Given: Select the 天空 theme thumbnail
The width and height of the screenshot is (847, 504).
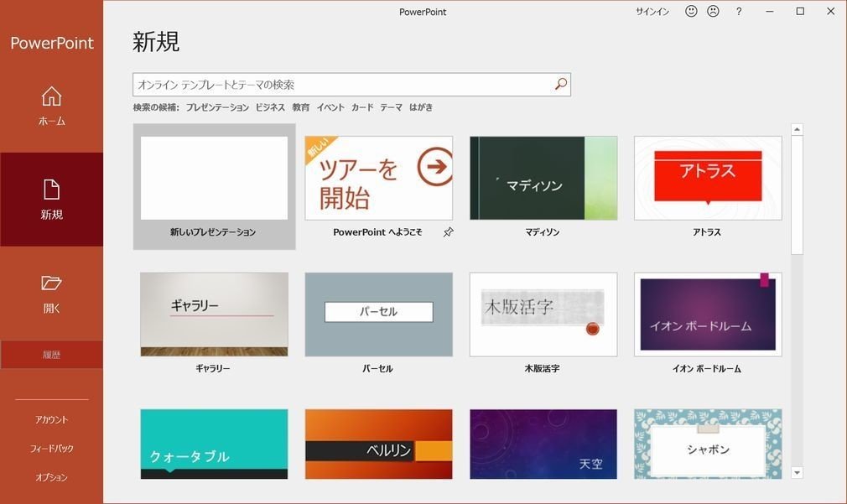Looking at the screenshot, I should 543,444.
